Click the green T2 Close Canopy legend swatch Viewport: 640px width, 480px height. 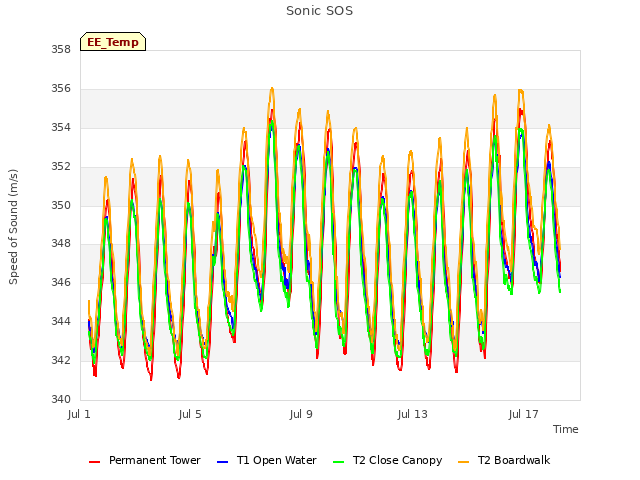click(338, 462)
